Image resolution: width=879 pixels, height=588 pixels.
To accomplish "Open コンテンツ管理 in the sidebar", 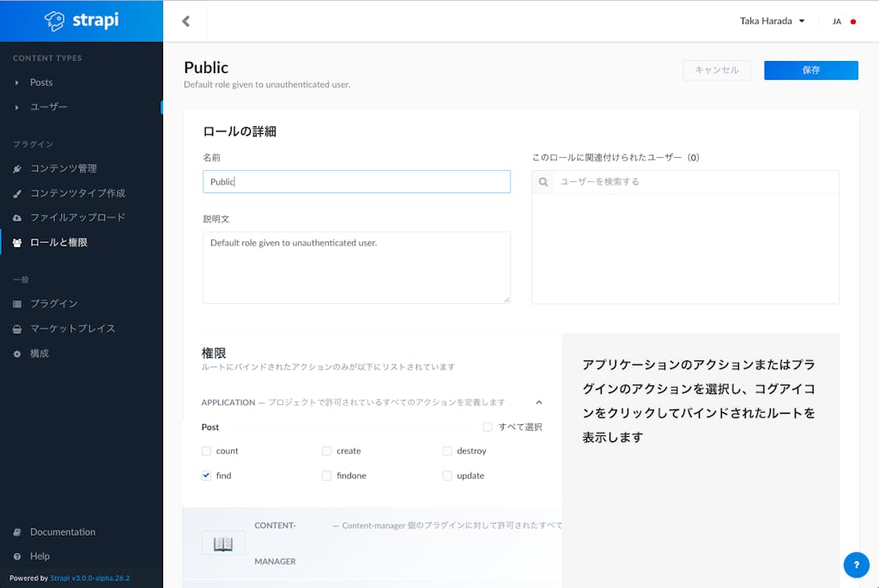I will tap(64, 168).
